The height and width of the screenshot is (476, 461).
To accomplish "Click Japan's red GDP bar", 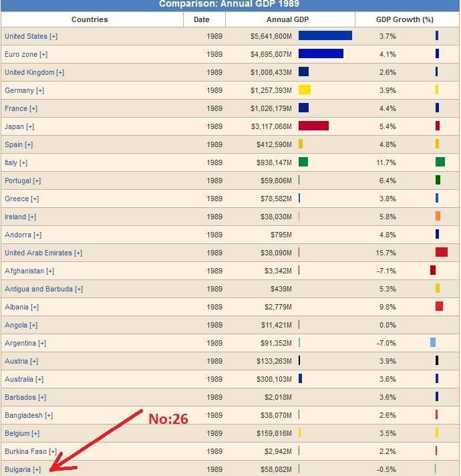I will click(313, 126).
